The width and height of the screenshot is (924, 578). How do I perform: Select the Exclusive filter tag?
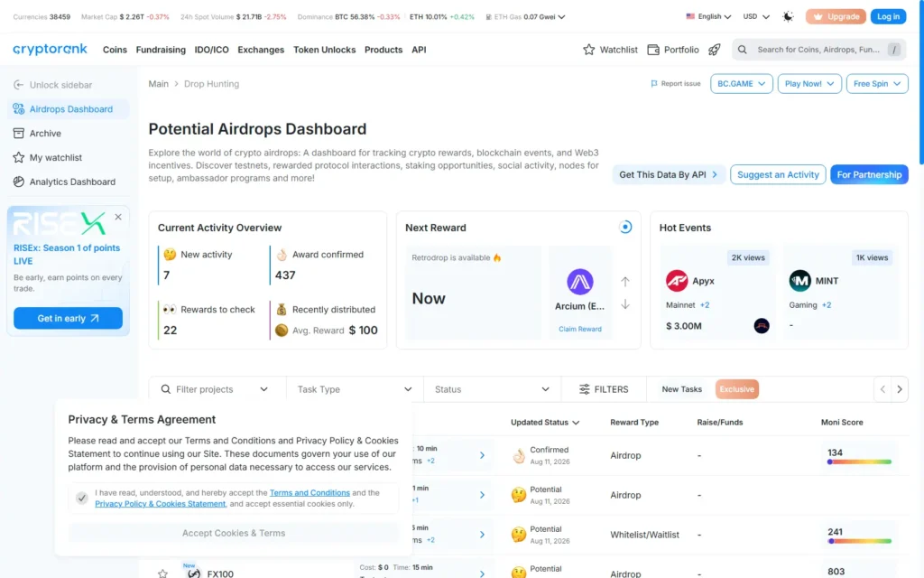(736, 389)
